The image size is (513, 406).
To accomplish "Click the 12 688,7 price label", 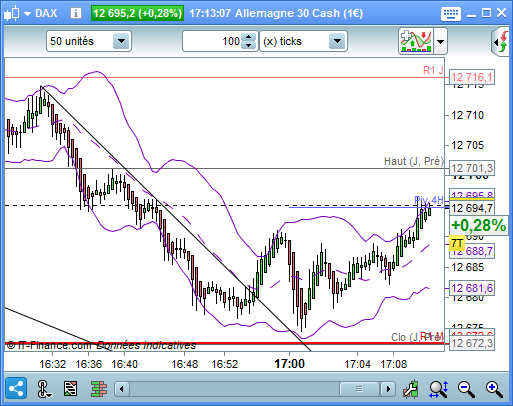I will (472, 251).
